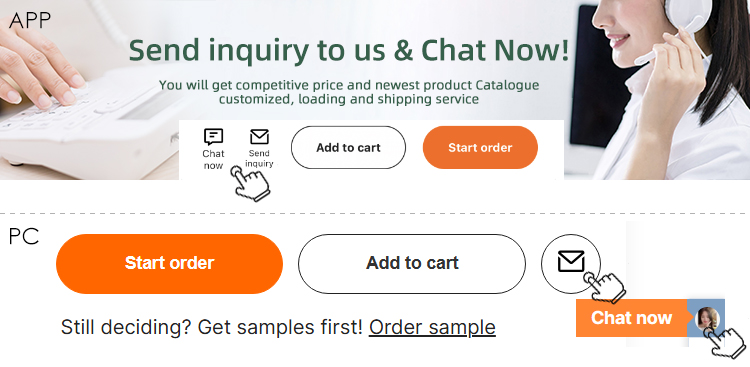This screenshot has width=750, height=367.
Task: Open the agent avatar next to Chat now
Action: [x=706, y=318]
